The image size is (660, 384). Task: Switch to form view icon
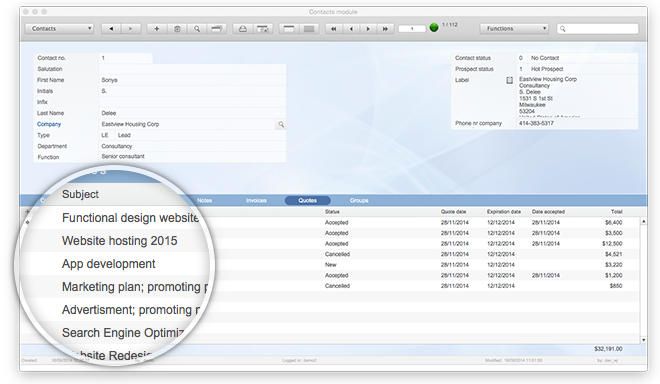tap(289, 29)
